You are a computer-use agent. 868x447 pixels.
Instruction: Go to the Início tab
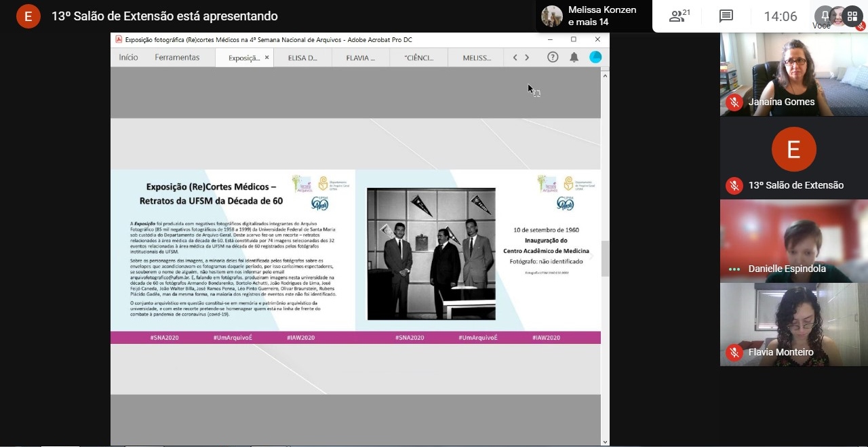[x=128, y=58]
